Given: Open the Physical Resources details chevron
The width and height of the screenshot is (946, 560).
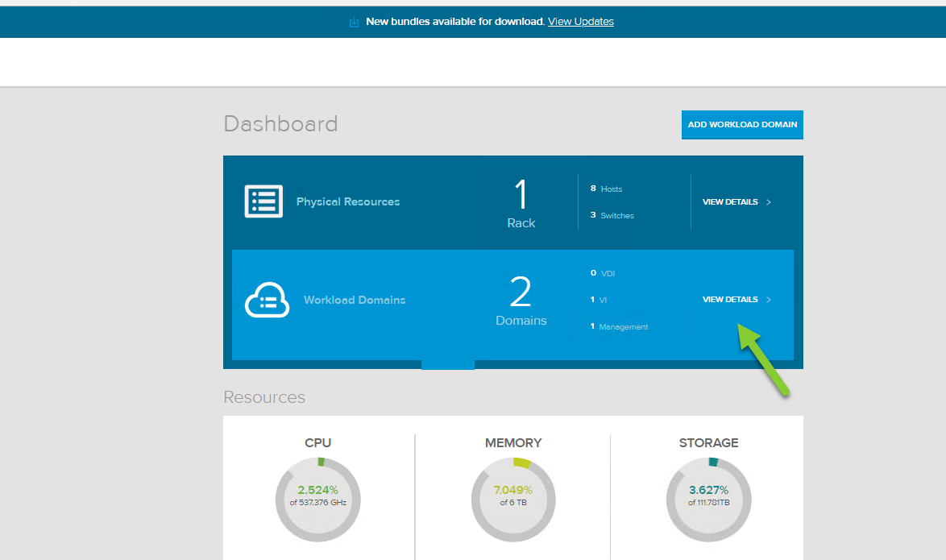Looking at the screenshot, I should click(x=767, y=201).
